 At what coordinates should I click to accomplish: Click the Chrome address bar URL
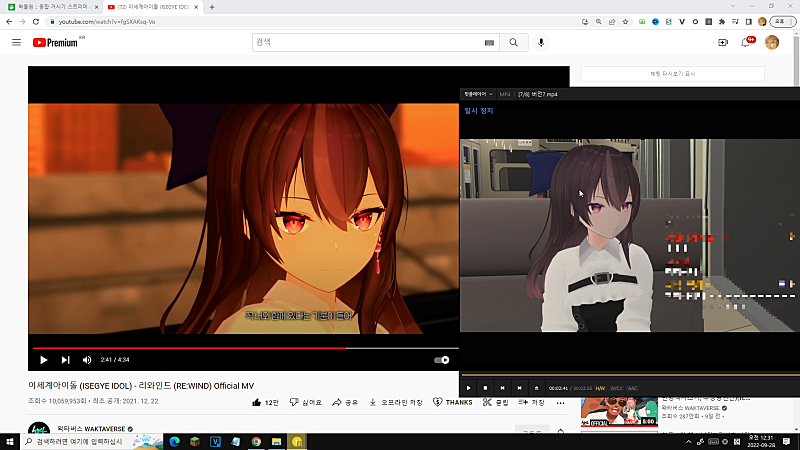click(x=107, y=22)
